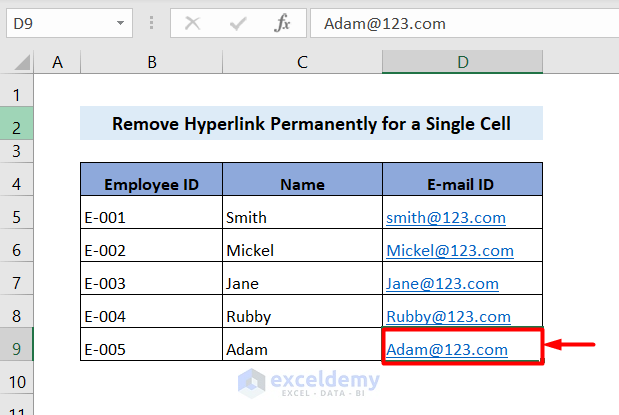Click the Employee ID header cell

click(x=152, y=179)
